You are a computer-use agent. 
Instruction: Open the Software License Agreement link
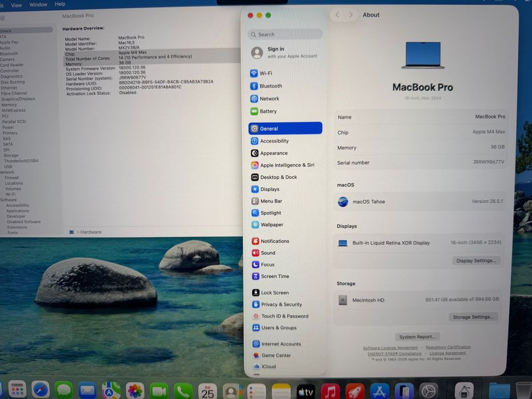tap(390, 348)
